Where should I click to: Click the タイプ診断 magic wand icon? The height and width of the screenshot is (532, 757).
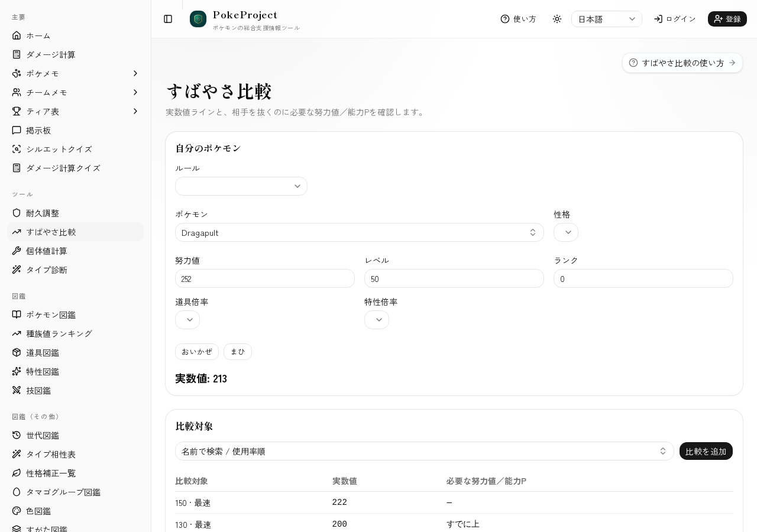coord(17,270)
